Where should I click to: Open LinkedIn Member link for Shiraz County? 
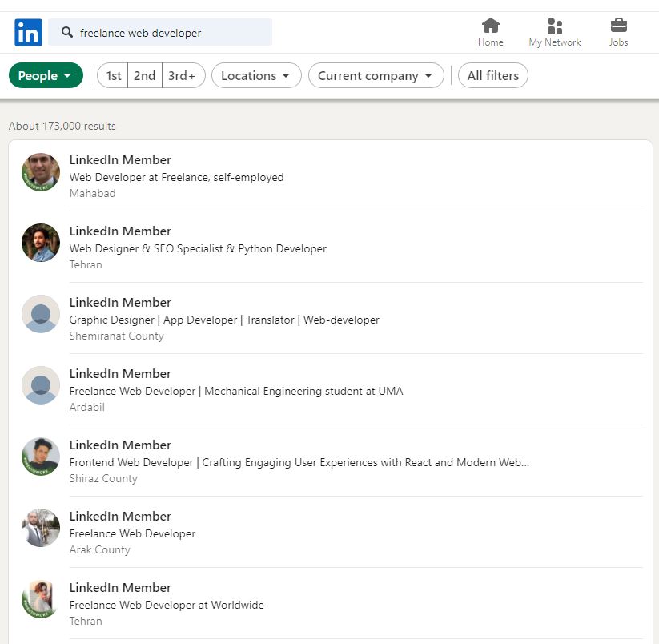[120, 445]
